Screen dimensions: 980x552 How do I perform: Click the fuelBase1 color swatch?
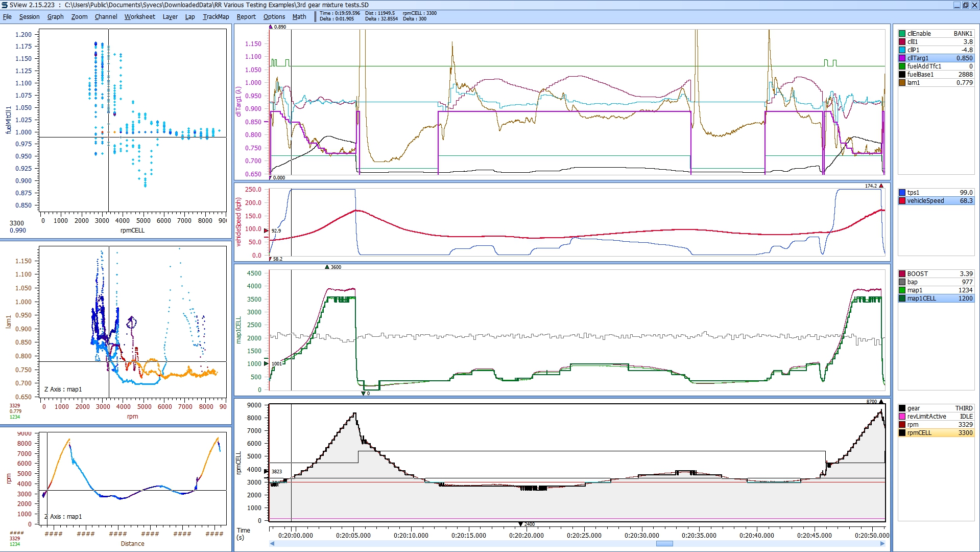(902, 75)
